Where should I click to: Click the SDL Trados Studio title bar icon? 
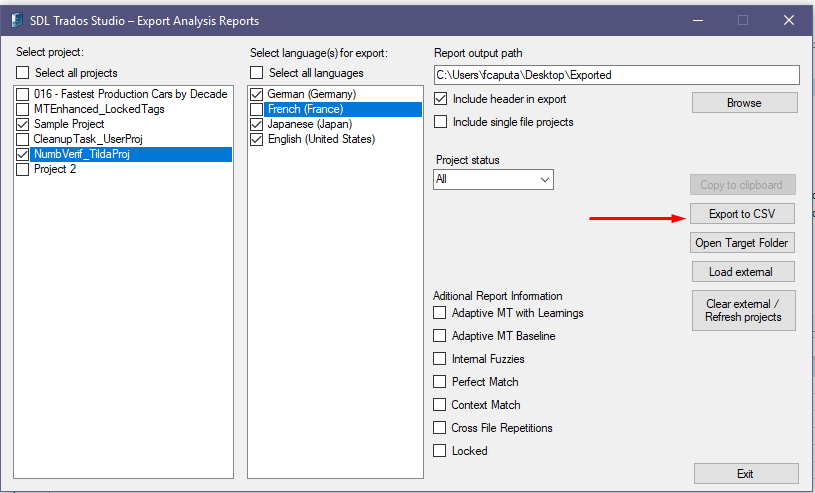coord(17,20)
